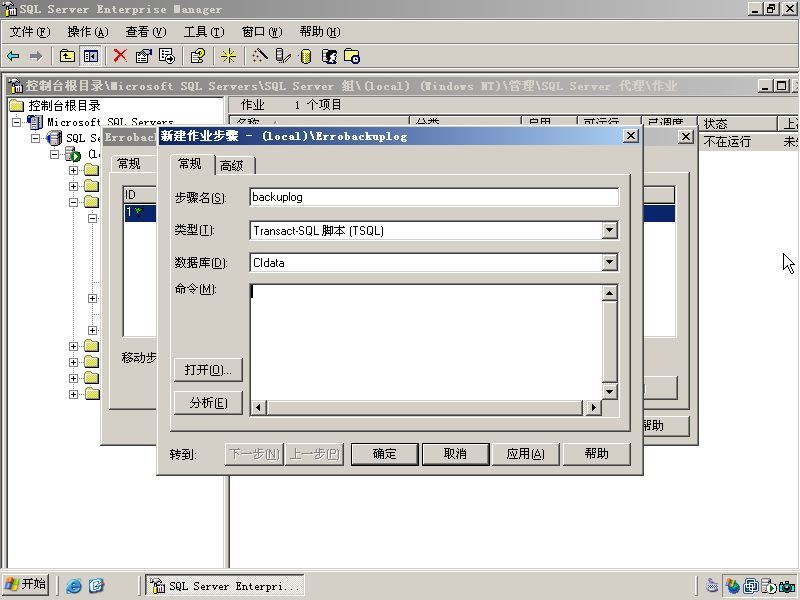
Task: Click the 分析(E) button
Action: 208,403
